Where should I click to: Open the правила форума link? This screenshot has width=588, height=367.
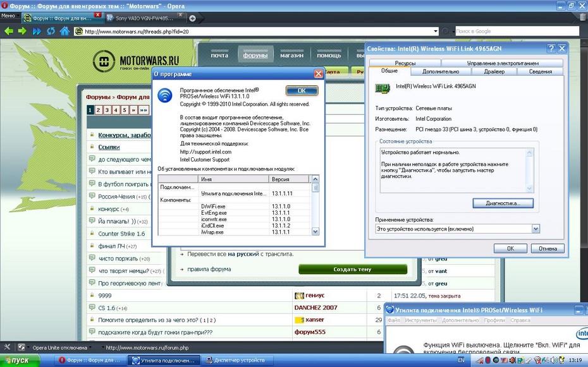pos(209,269)
